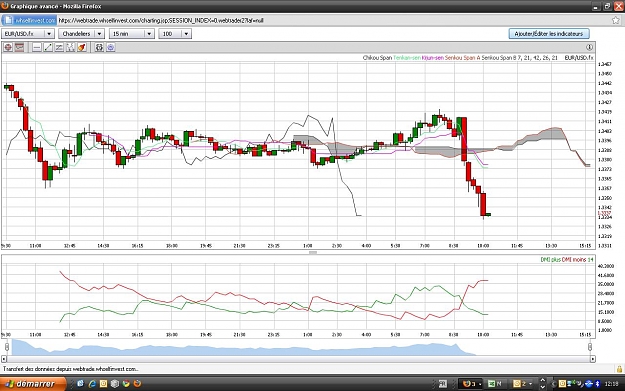
Task: Open the EUR/USD.fx symbol dropdown
Action: (28, 34)
